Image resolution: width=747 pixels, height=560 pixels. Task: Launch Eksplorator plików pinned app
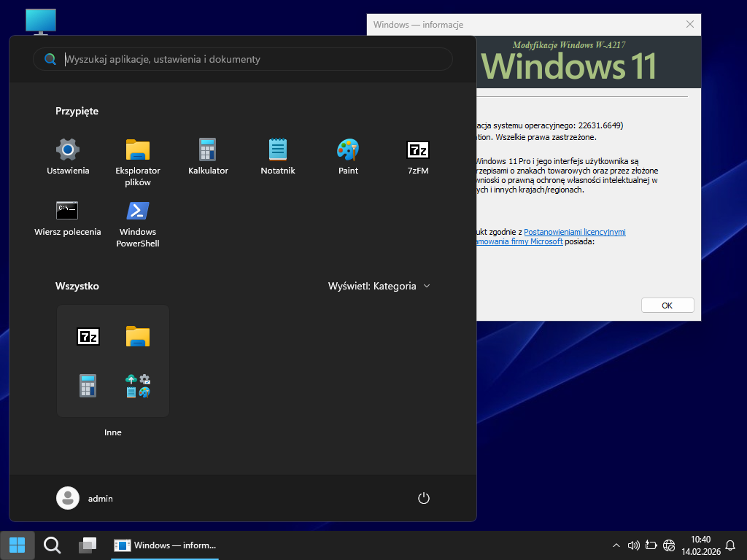(138, 150)
